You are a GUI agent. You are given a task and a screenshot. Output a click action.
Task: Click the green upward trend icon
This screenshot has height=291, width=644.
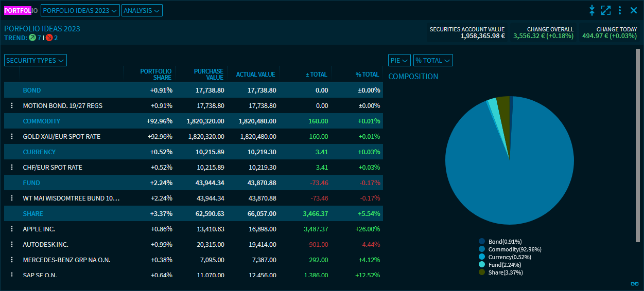[x=32, y=38]
